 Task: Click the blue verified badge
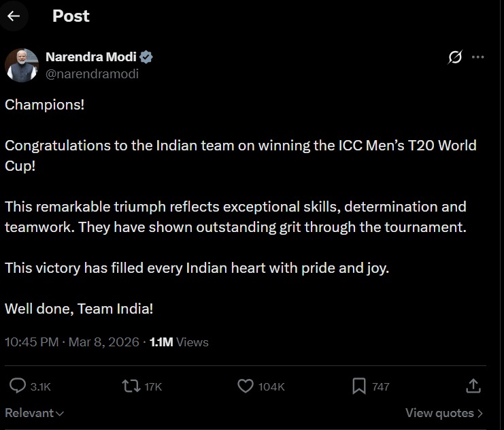146,57
